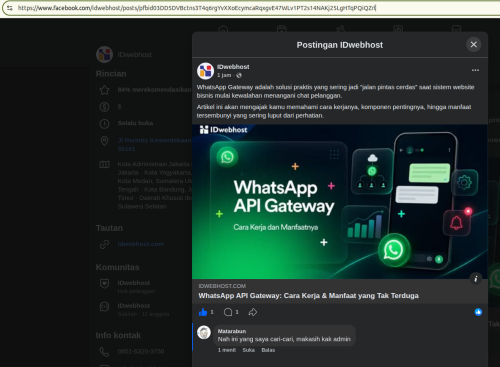This screenshot has height=367, width=500.
Task: Open the WhatsApp API Gateway article image
Action: [x=340, y=202]
